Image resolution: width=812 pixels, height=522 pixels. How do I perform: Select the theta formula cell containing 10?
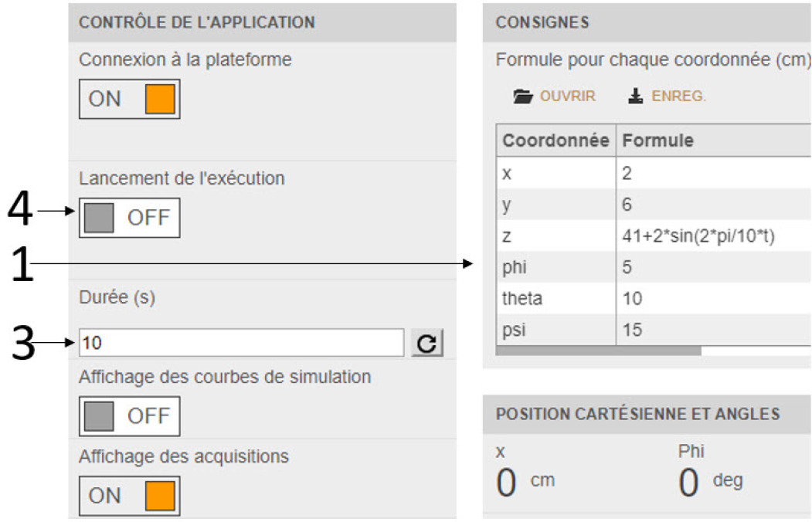(x=714, y=299)
